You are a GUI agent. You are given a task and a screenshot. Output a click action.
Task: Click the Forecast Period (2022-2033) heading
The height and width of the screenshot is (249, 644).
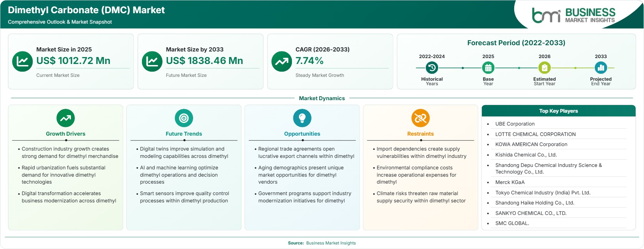[516, 43]
